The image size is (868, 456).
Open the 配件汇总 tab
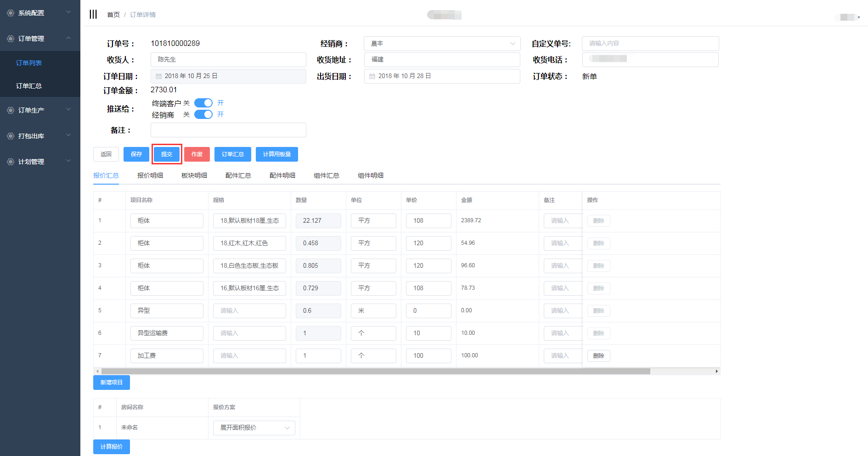pyautogui.click(x=238, y=175)
